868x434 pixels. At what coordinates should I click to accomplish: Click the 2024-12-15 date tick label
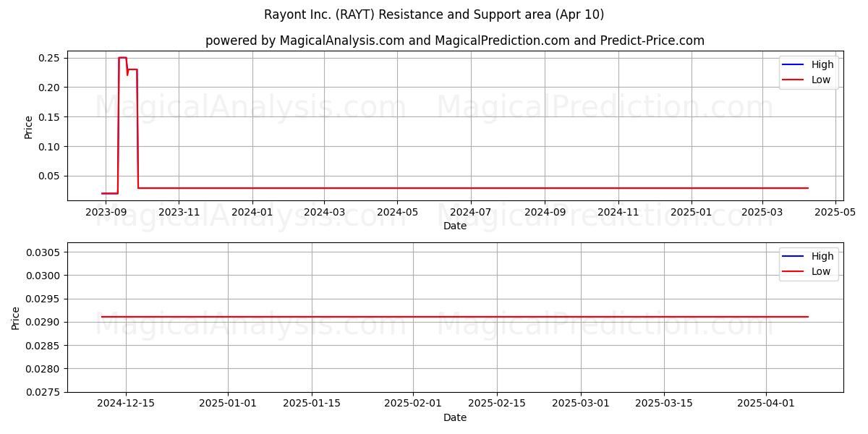click(126, 404)
